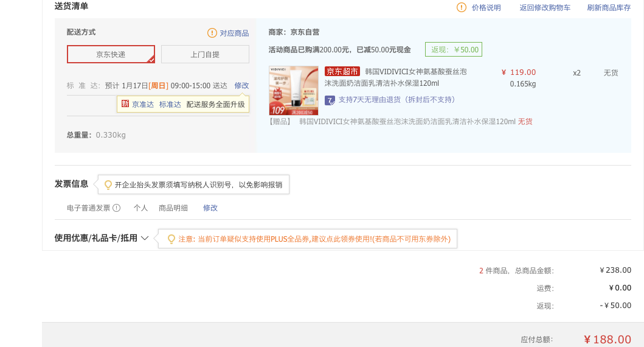
Task: Click the red 新 badge icon
Action: coord(125,103)
